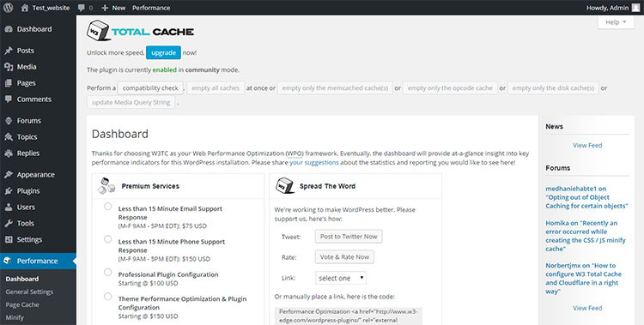Viewport: 644px width, 325px height.
Task: Click the green 'enabled' status word
Action: [164, 69]
